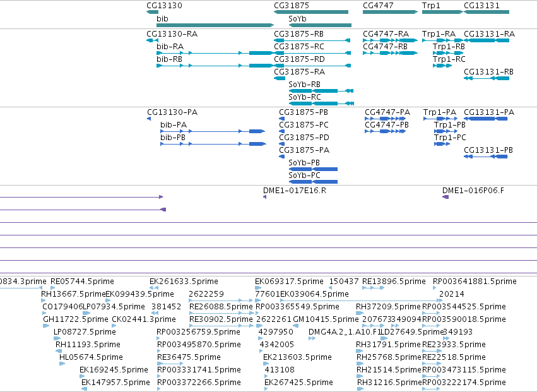Screen dimensions: 537x392
Task: Click EST RE05744.5prime
Action: [53, 288]
